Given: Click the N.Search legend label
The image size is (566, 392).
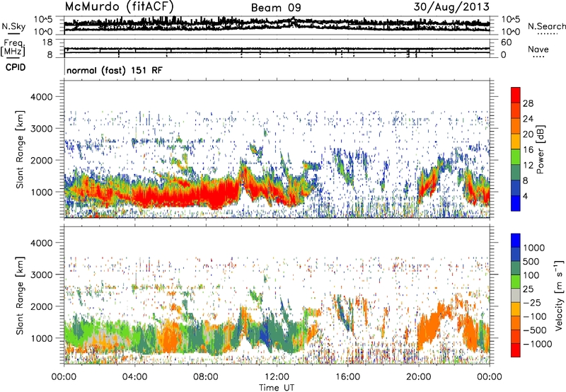Looking at the screenshot, I should 546,26.
